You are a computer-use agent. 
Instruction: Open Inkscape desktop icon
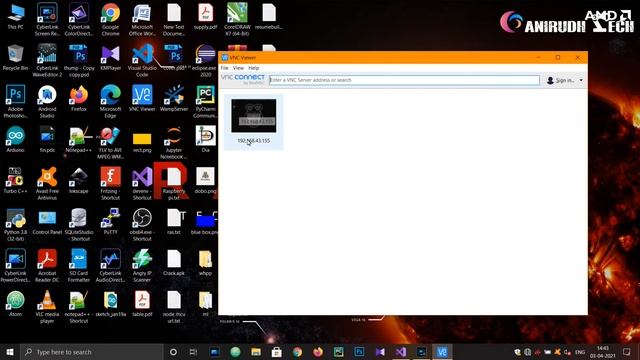click(79, 180)
